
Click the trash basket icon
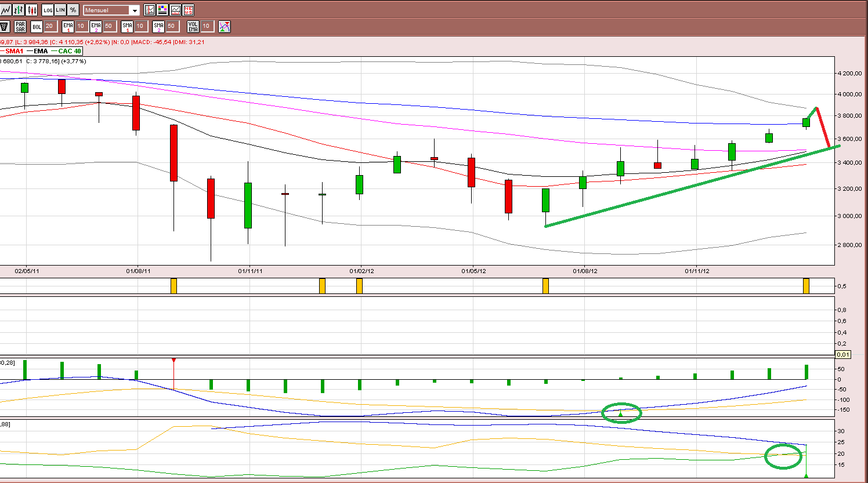pyautogui.click(x=5, y=26)
